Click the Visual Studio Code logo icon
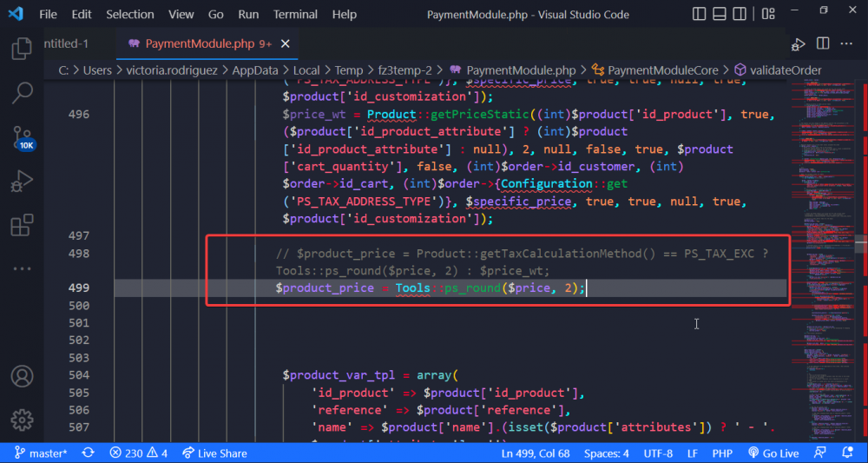This screenshot has height=463, width=868. pos(16,14)
